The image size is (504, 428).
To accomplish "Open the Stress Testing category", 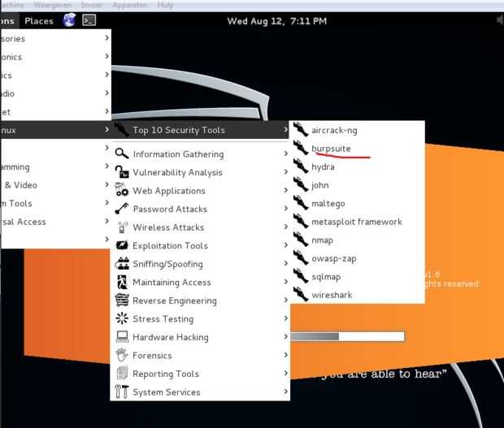I will (x=200, y=318).
